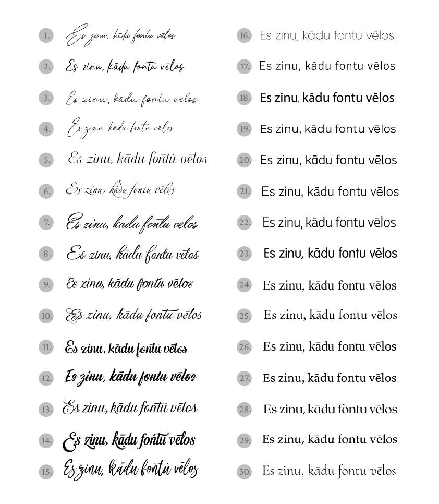This screenshot has width=439, height=504.
Task: Pick the serif font sample 24
Action: pos(330,285)
